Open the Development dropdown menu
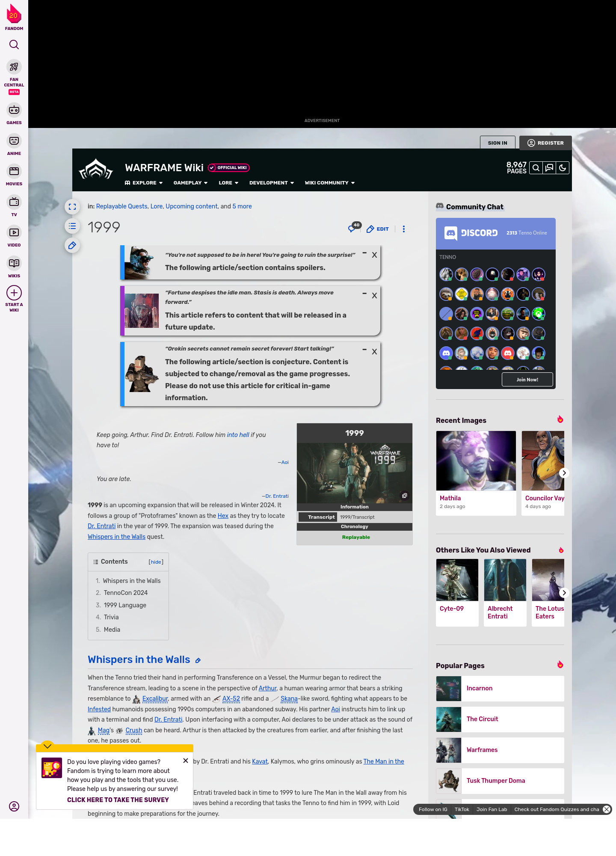 [x=272, y=183]
